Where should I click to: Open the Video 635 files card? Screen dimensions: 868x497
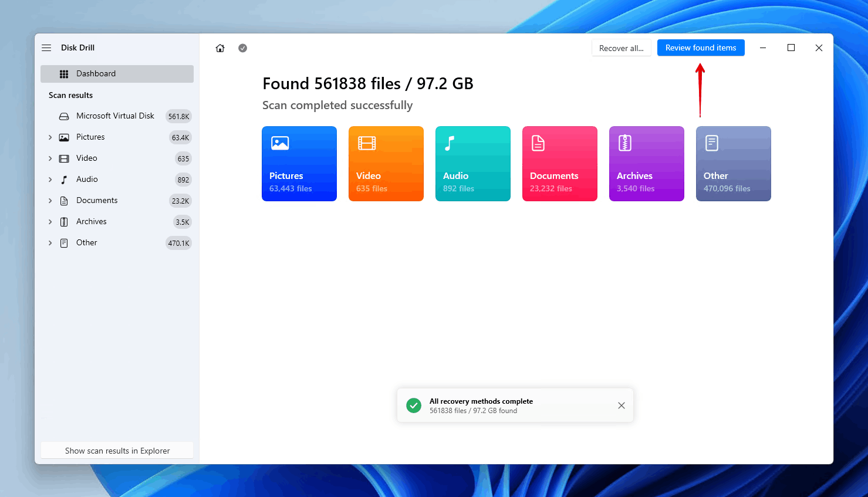coord(386,164)
